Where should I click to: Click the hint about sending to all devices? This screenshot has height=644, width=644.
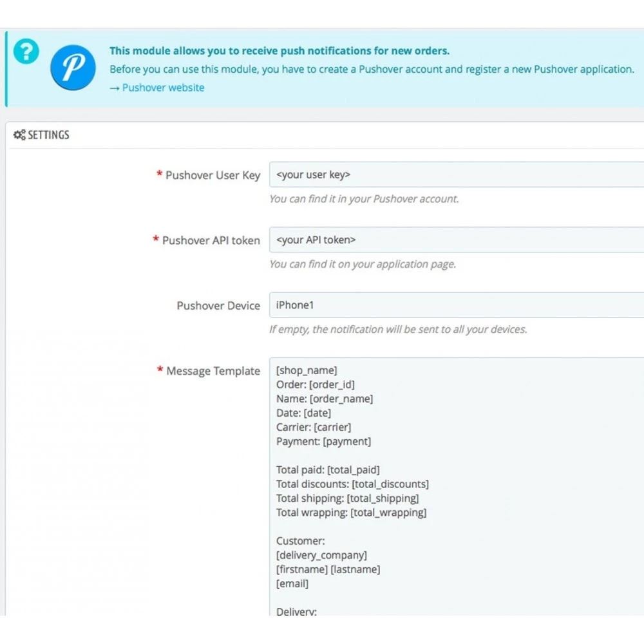point(398,329)
